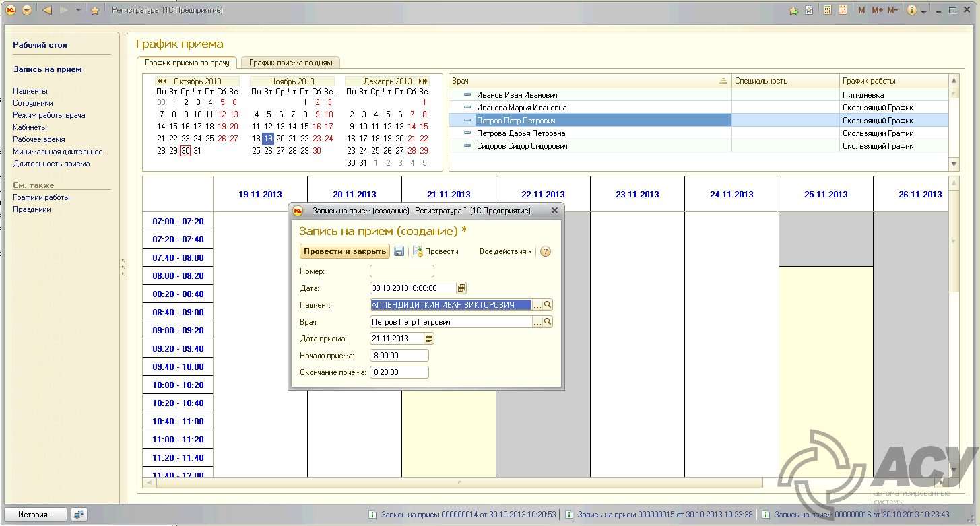The height and width of the screenshot is (526, 980).
Task: Select doctor Петрова Дарья Петровна row
Action: click(698, 133)
